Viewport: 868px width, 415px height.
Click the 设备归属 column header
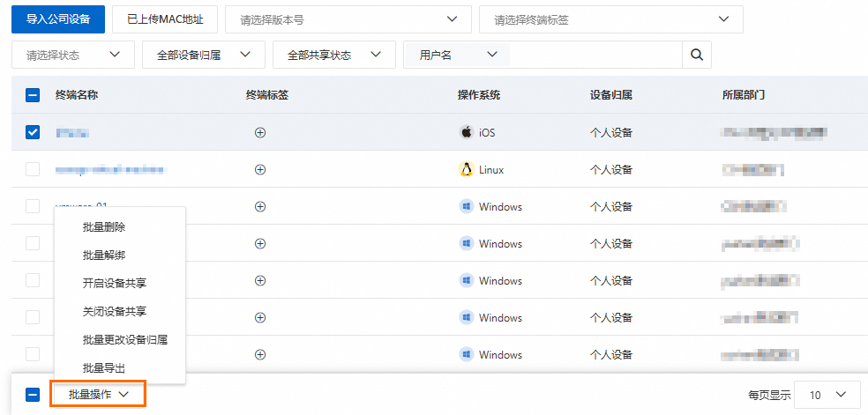tap(611, 95)
